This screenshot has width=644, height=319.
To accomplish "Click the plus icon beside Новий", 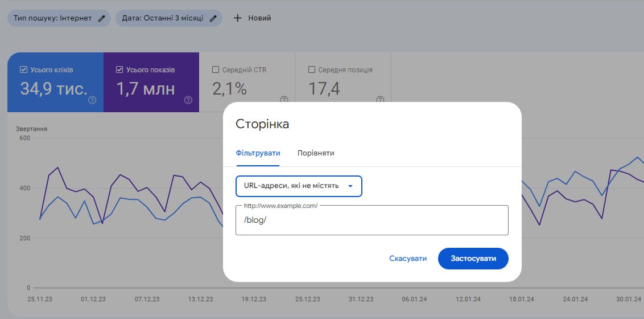I will (237, 18).
